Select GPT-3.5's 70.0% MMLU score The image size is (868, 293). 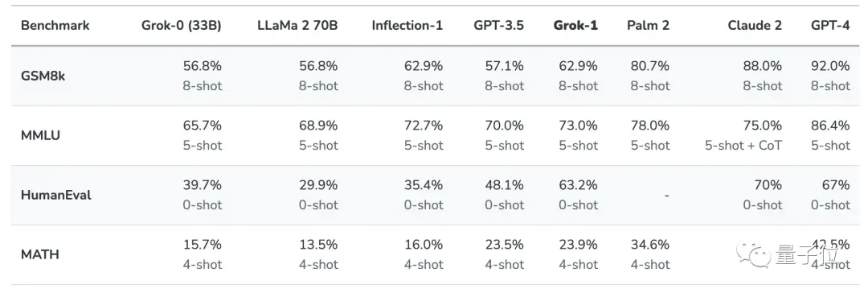point(502,126)
